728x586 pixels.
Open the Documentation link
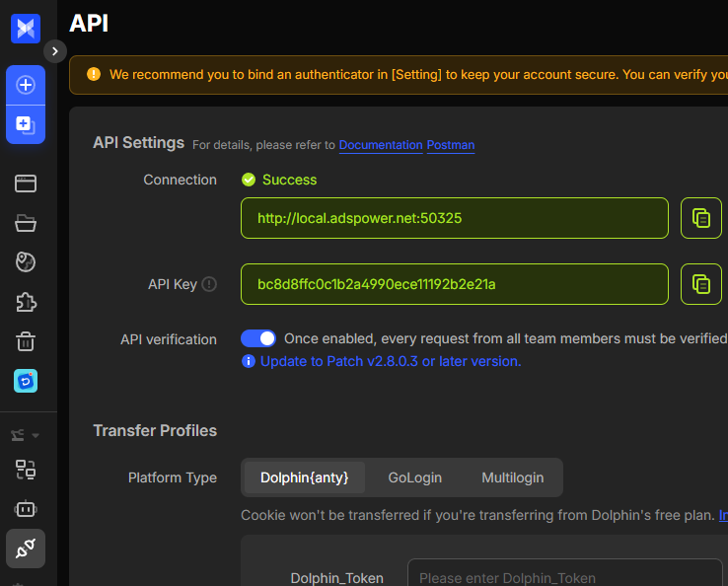point(380,145)
